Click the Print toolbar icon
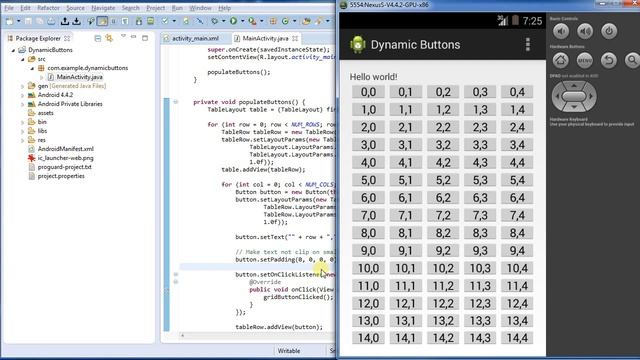Screen dimensions: 640x360 tap(51, 21)
